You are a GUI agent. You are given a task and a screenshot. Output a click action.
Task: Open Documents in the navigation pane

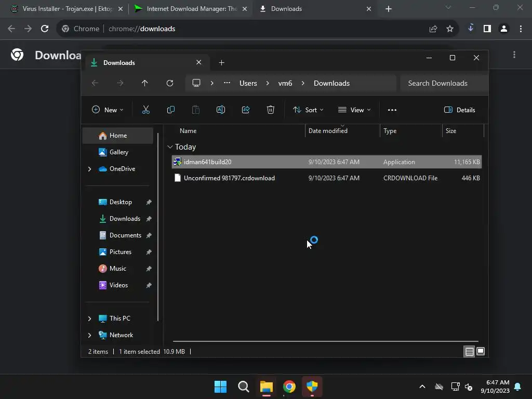point(118,235)
